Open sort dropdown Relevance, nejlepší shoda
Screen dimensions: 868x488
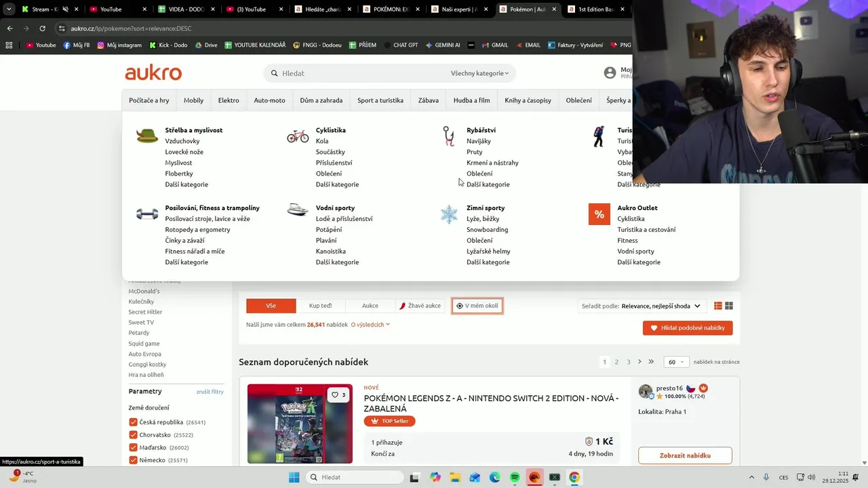pyautogui.click(x=661, y=306)
